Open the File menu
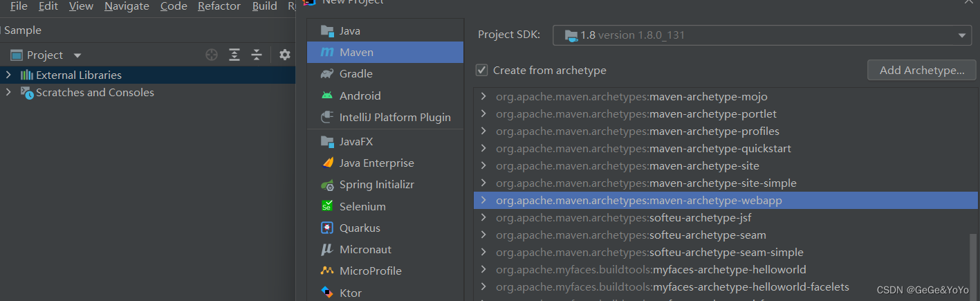Viewport: 980px width, 301px height. point(19,6)
